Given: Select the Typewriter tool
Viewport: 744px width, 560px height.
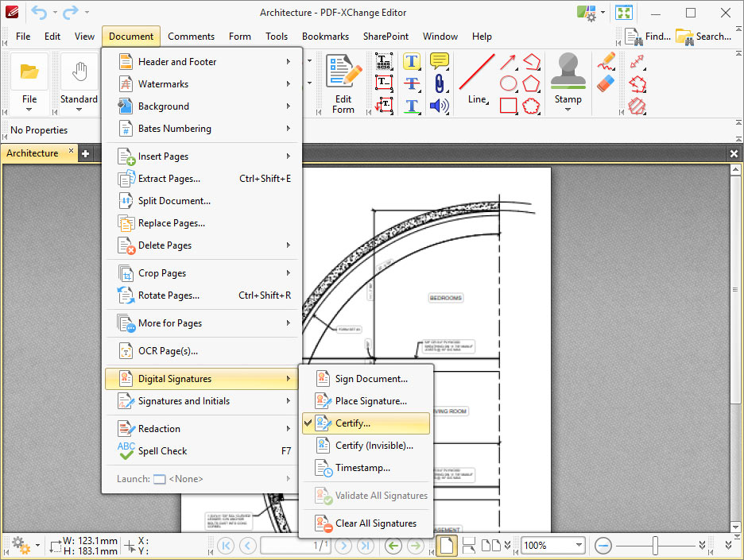Looking at the screenshot, I should (383, 62).
